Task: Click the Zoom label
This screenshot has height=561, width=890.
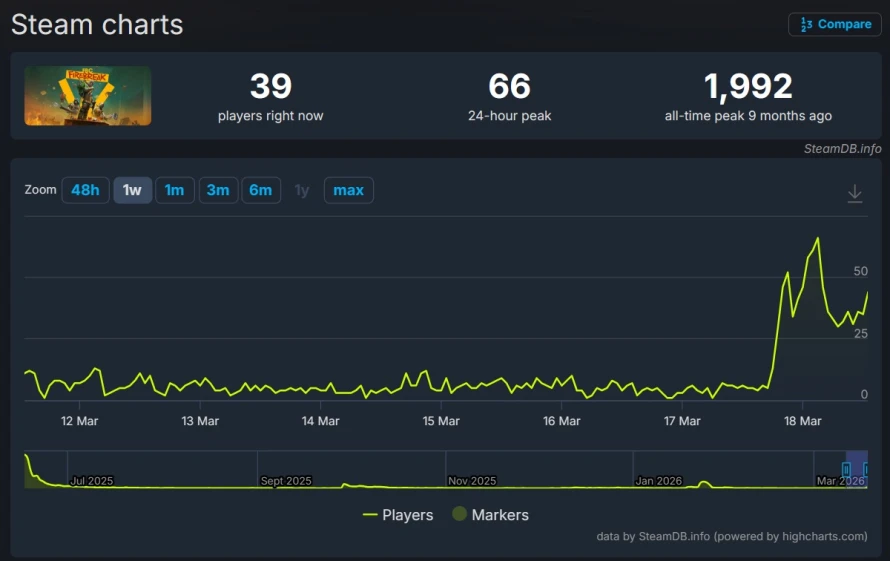Action: pyautogui.click(x=40, y=190)
